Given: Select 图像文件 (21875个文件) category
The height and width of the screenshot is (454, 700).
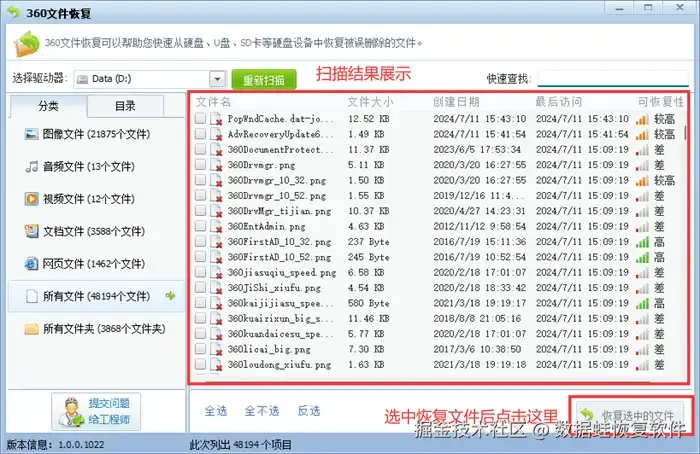Looking at the screenshot, I should (x=96, y=134).
